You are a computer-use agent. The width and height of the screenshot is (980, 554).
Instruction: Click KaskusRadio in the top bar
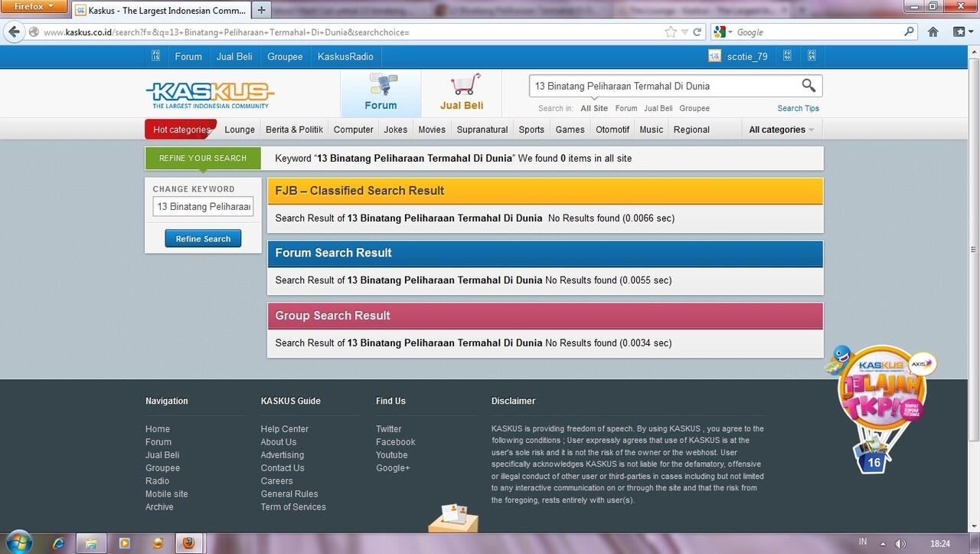click(x=345, y=56)
